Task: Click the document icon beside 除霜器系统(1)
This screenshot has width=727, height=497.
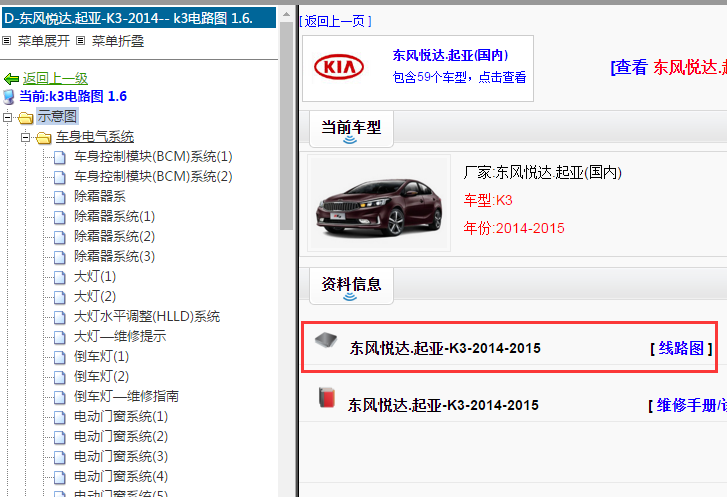Action: click(x=59, y=217)
